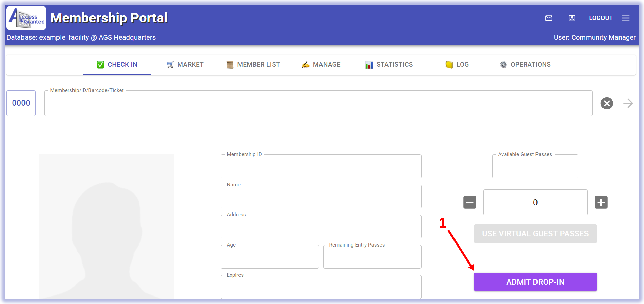Go to the Member List tab
The height and width of the screenshot is (304, 644).
[x=253, y=65]
